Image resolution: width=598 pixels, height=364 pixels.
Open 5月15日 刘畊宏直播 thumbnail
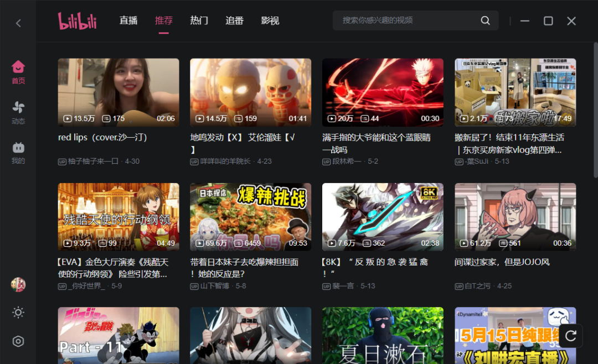pyautogui.click(x=515, y=335)
